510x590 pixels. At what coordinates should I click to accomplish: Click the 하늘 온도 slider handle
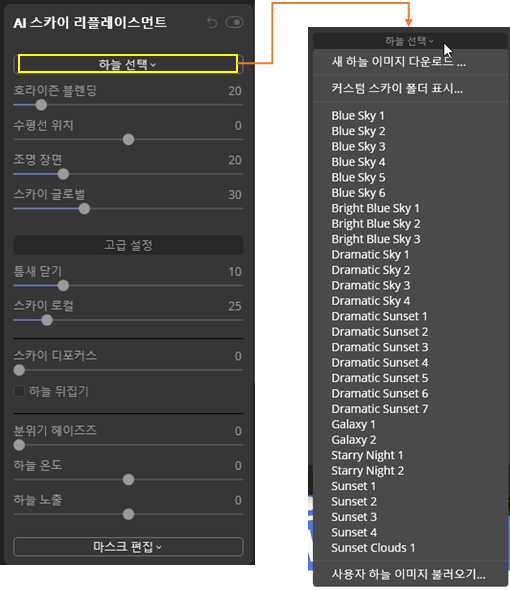pos(128,480)
